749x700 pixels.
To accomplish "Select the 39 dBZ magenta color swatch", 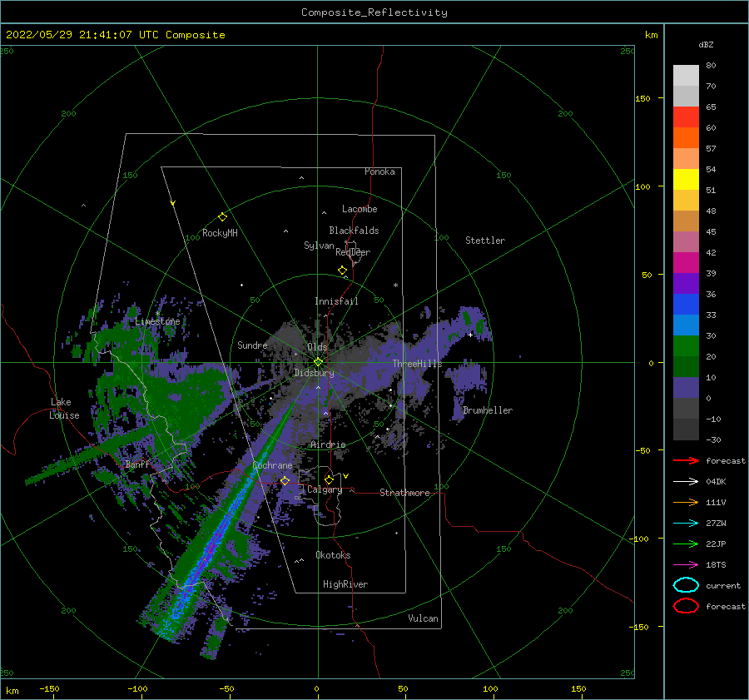I will click(686, 263).
